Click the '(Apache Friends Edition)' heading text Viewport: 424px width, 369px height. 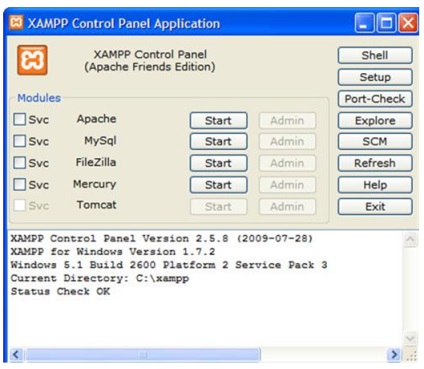tap(150, 67)
